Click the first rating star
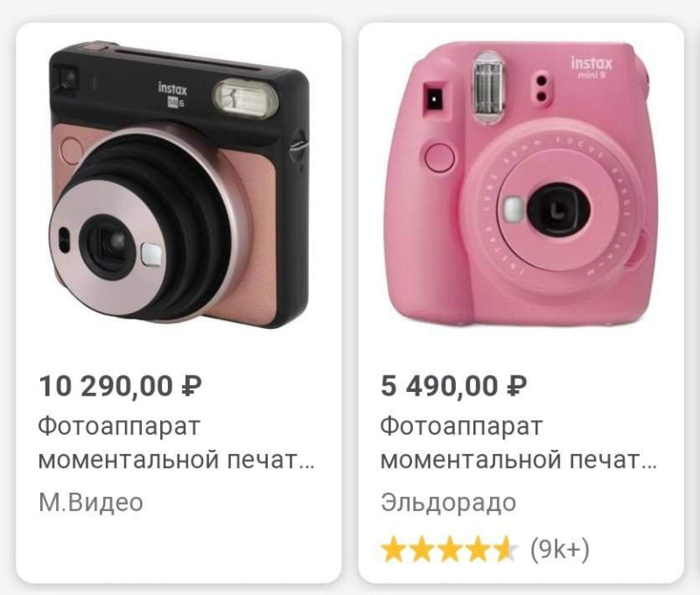The height and width of the screenshot is (595, 700). (395, 549)
